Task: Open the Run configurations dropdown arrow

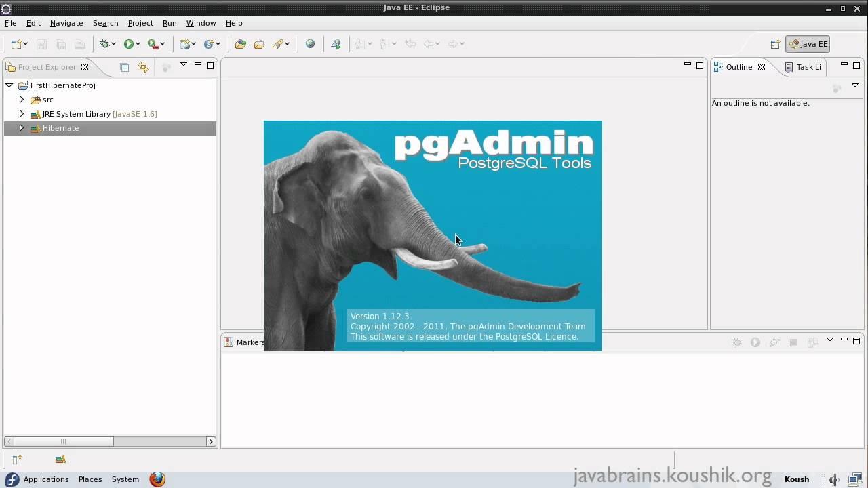Action: point(138,44)
